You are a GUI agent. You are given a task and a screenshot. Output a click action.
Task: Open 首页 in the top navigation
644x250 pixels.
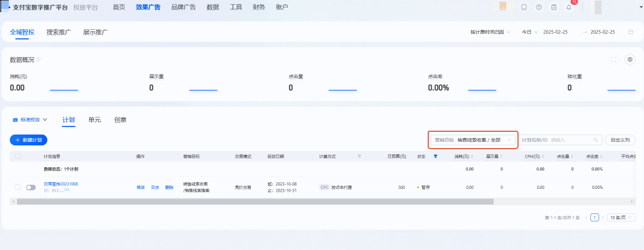tap(119, 7)
